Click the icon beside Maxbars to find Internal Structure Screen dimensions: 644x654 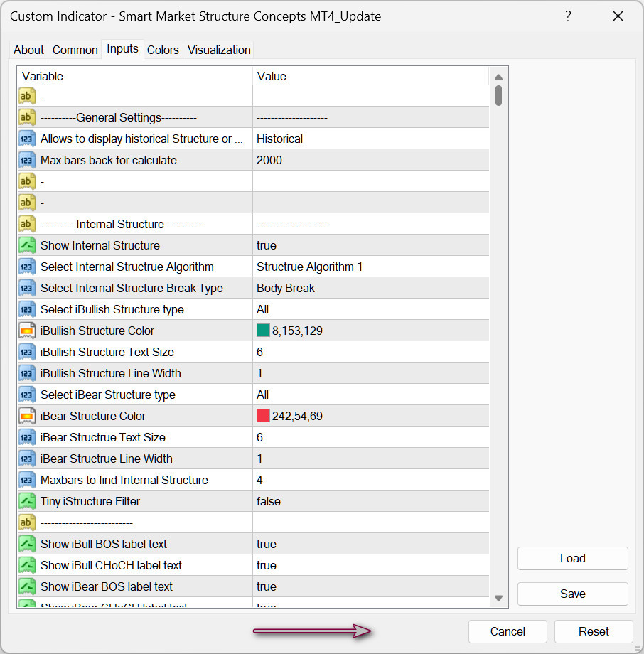27,480
